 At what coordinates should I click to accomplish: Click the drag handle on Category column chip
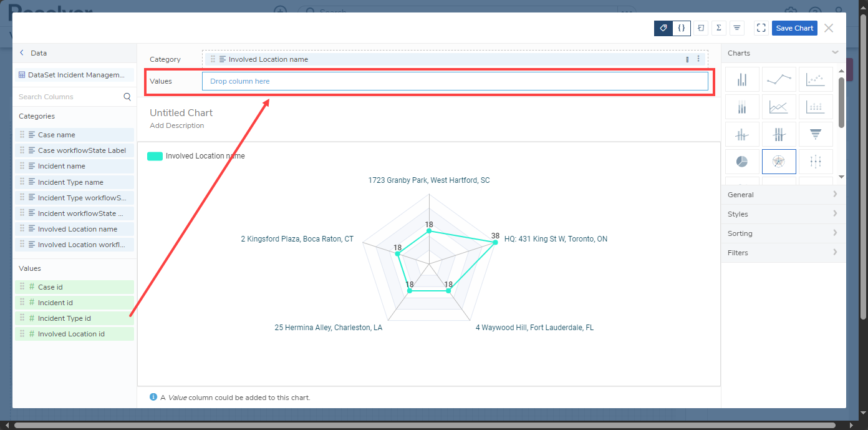tap(213, 59)
